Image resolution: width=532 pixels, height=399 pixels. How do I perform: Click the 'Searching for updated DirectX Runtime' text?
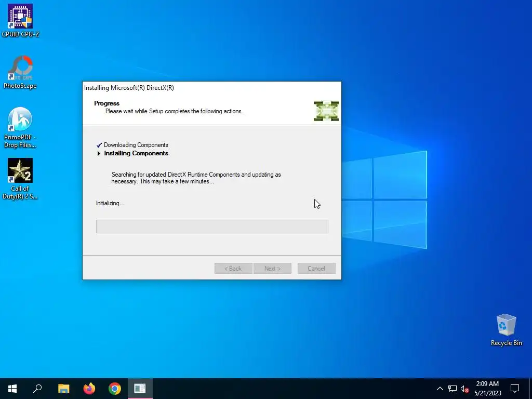[196, 178]
